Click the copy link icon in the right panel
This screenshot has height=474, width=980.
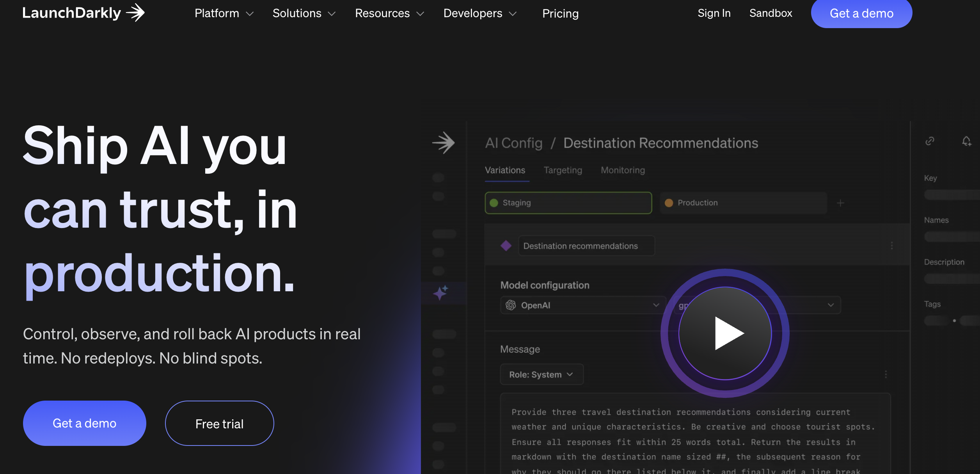[930, 141]
